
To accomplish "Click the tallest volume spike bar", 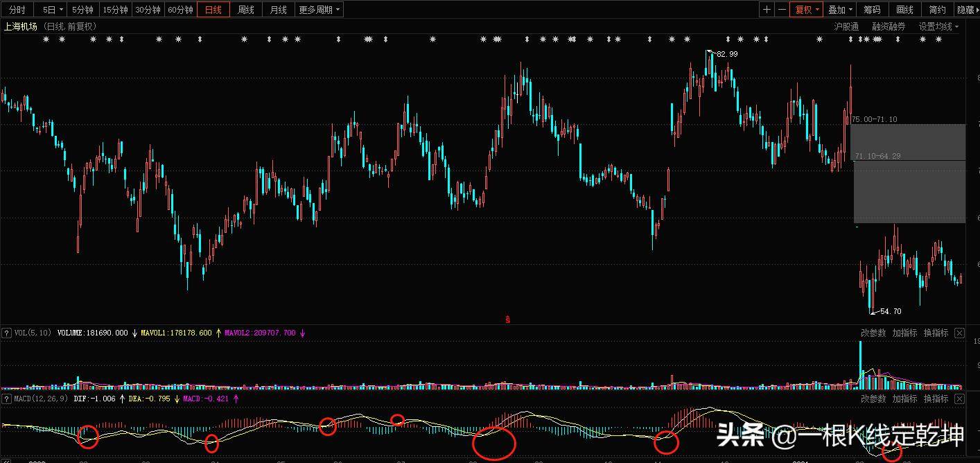I will pos(860,365).
